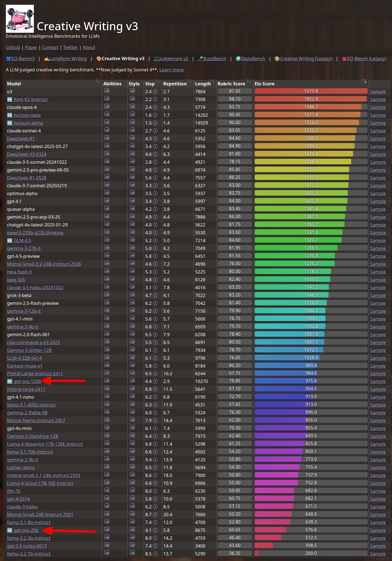View the Abilities chart for claude-3-haiku
This screenshot has width=392, height=561.
[107, 506]
